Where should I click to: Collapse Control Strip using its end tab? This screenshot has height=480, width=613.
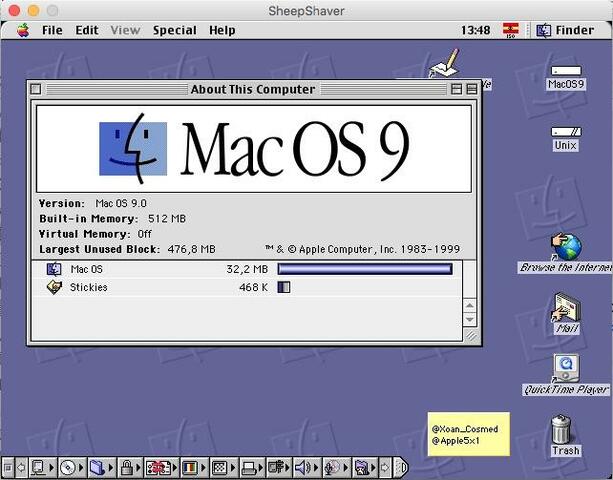pyautogui.click(x=401, y=467)
